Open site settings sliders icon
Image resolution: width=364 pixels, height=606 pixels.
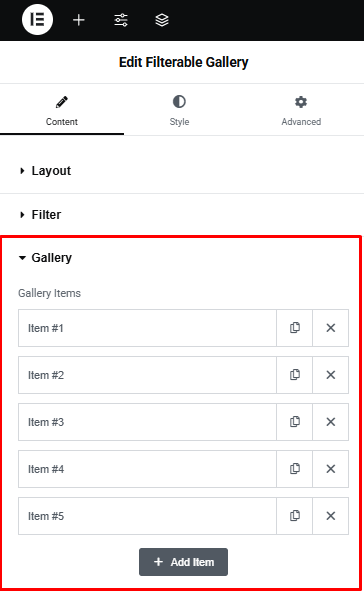pos(121,20)
